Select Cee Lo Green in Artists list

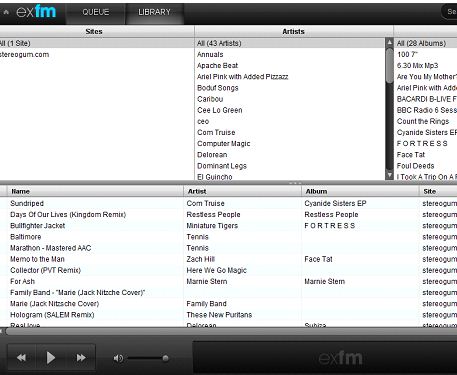[290, 110]
